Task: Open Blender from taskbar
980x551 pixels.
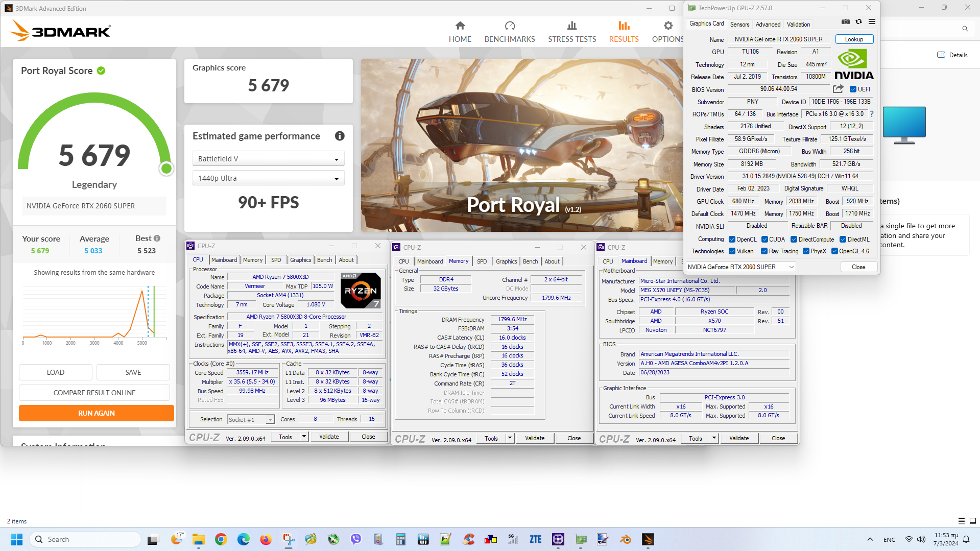Action: [625, 539]
